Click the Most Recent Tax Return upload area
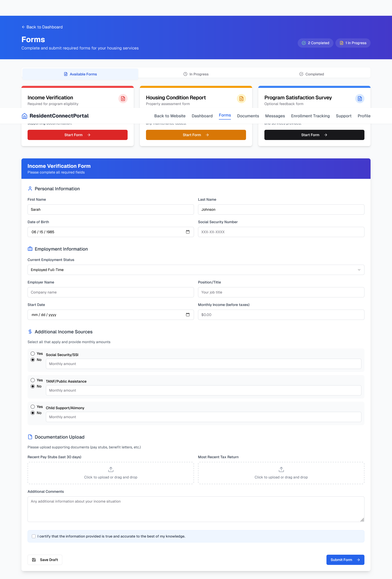Screen dimensions: 392x579 281,473
